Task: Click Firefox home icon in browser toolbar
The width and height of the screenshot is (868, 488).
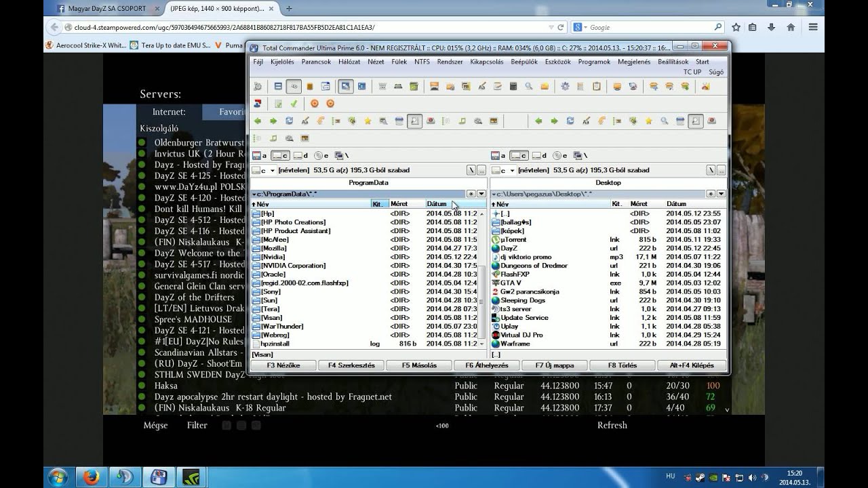Action: [791, 27]
